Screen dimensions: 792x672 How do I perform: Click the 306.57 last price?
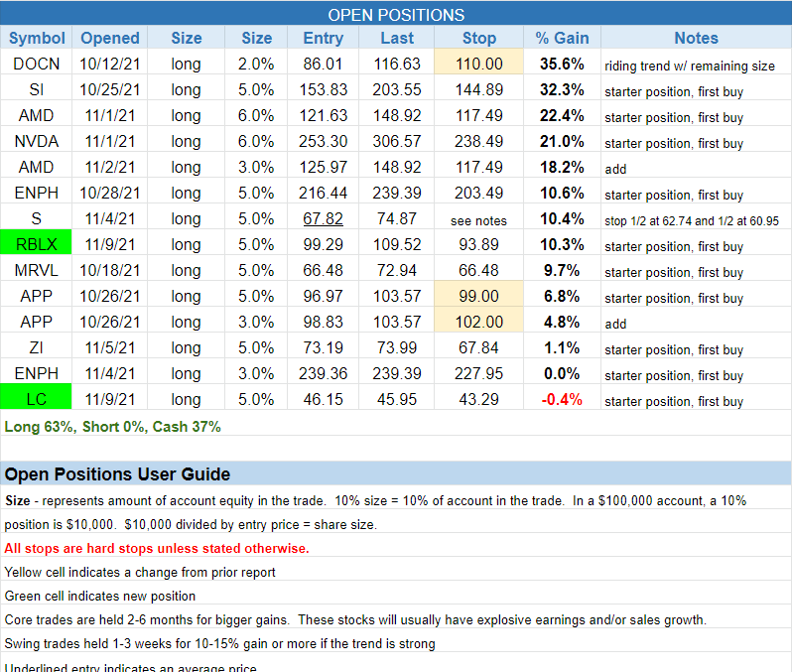point(397,141)
